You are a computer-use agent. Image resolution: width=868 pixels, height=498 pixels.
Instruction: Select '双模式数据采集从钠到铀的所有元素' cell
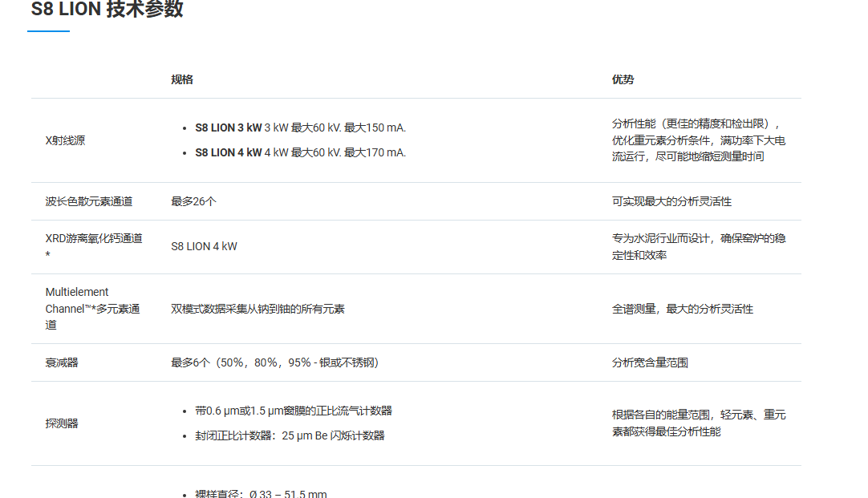258,309
